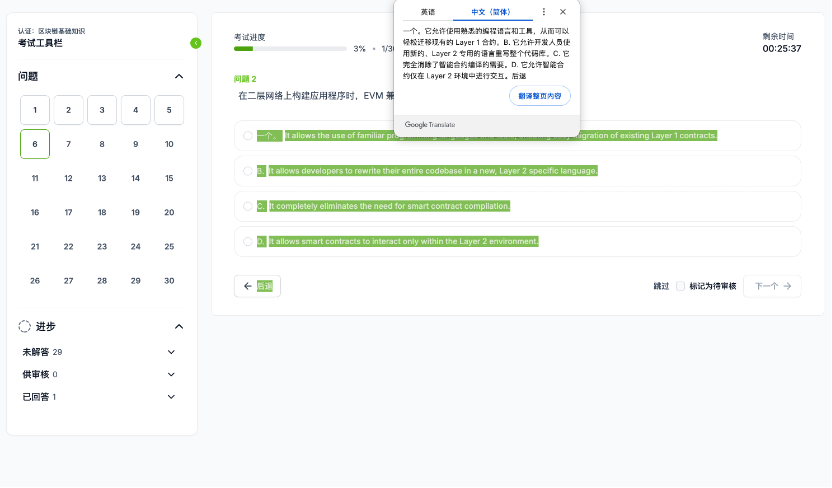This screenshot has width=832, height=488.
Task: Jump to question 10
Action: pyautogui.click(x=169, y=144)
